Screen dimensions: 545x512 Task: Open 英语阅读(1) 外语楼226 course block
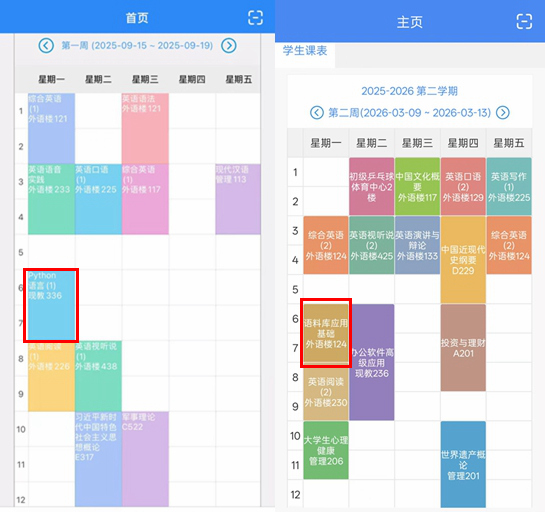click(x=51, y=377)
